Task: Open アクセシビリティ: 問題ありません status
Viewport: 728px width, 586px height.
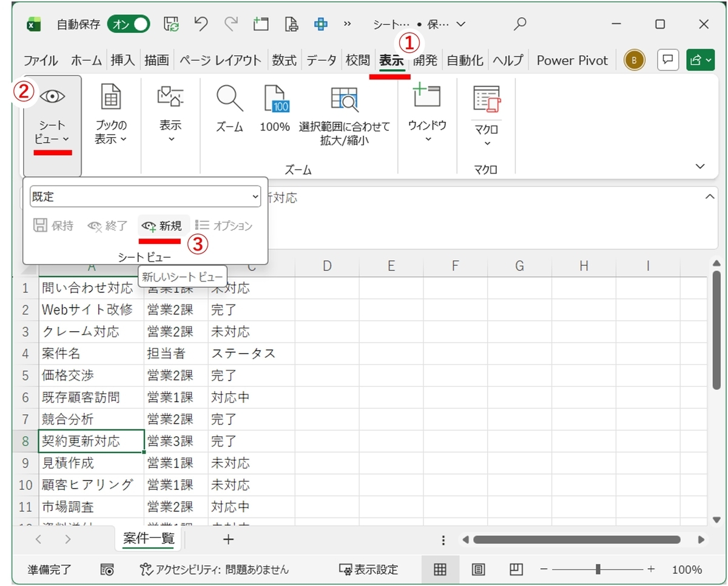Action: click(x=214, y=570)
